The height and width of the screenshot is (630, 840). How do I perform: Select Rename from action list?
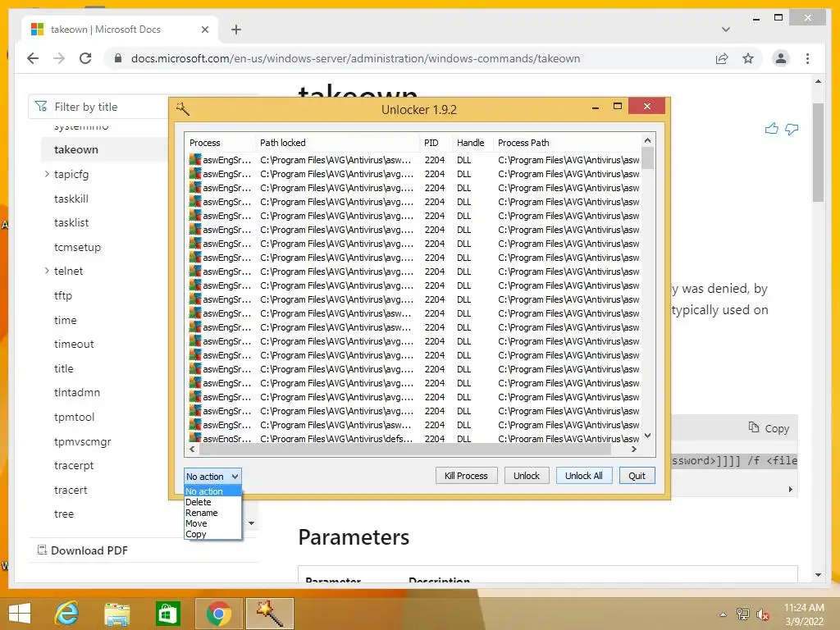tap(212, 513)
